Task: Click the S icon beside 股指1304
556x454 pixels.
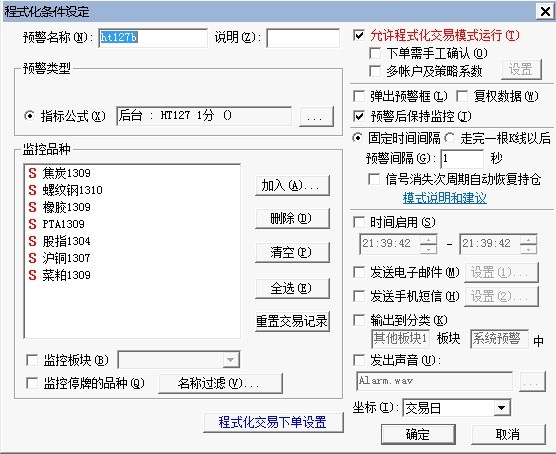Action: pyautogui.click(x=32, y=241)
